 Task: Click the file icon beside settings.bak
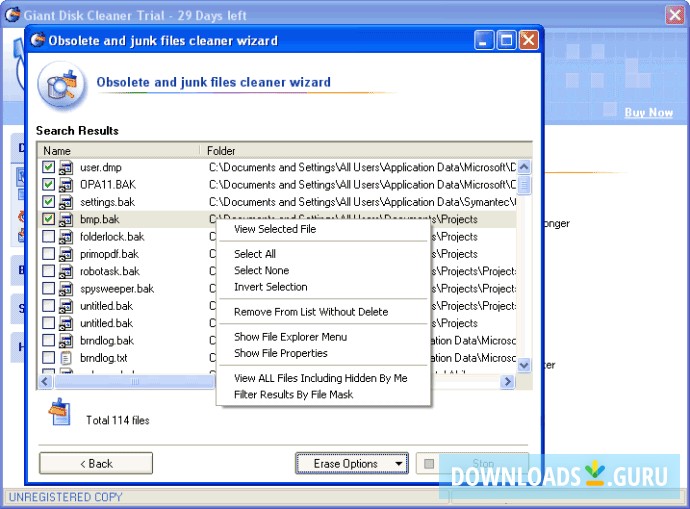(x=66, y=202)
